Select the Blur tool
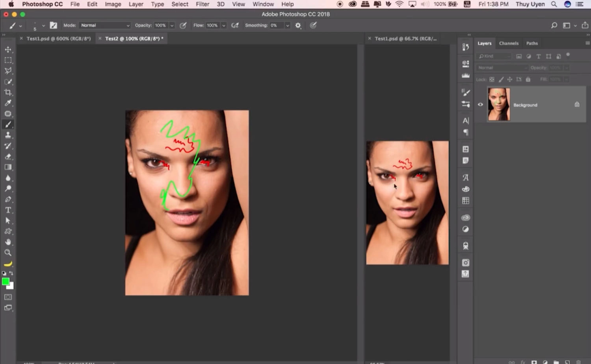 [x=8, y=178]
